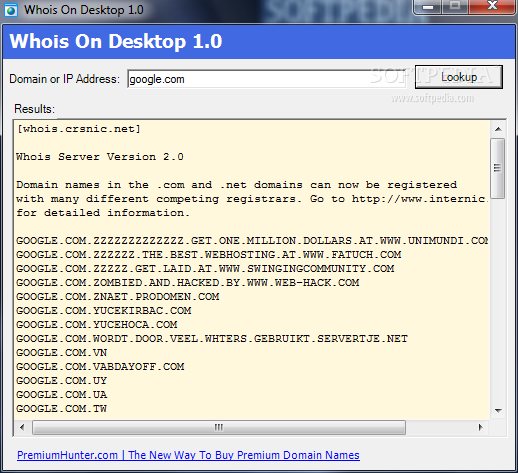Maximize the Whois On Desktop window

455,7
